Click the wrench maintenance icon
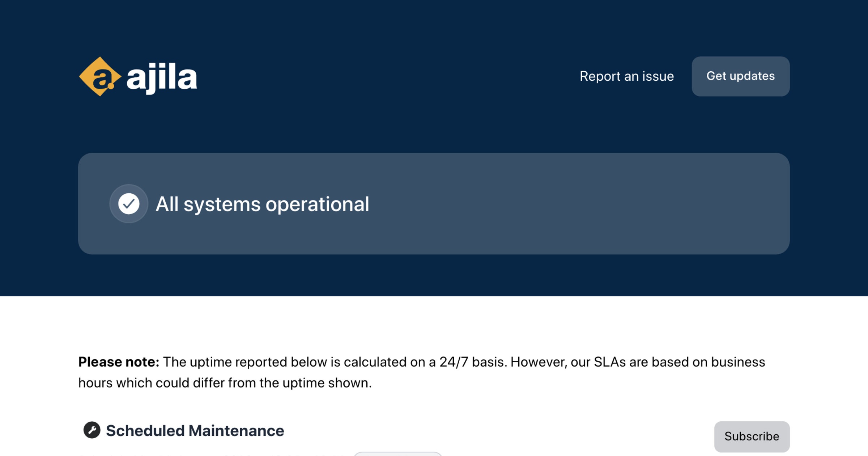 coord(92,430)
